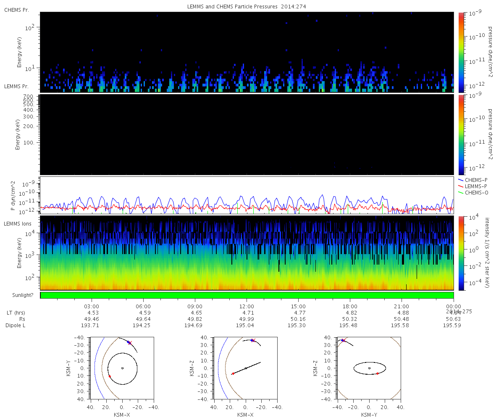The width and height of the screenshot is (504, 420).
Task: Open the KSM-Y versus KSM-Z orbit plot
Action: [369, 368]
